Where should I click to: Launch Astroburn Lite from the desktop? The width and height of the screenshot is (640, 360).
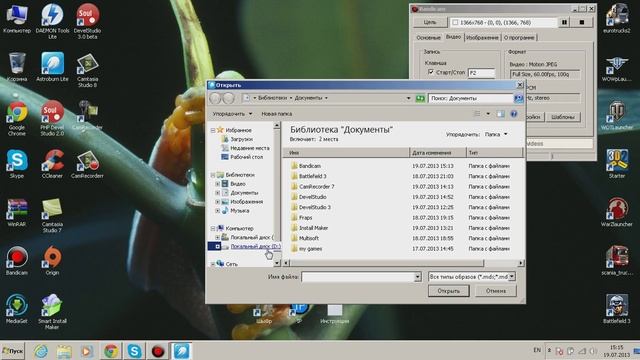tap(52, 67)
